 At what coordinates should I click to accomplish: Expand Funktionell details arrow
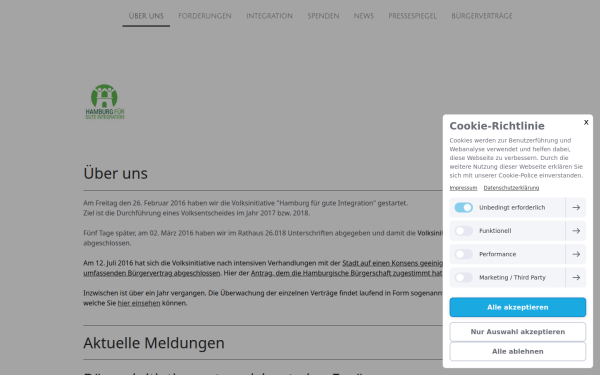[x=576, y=231]
